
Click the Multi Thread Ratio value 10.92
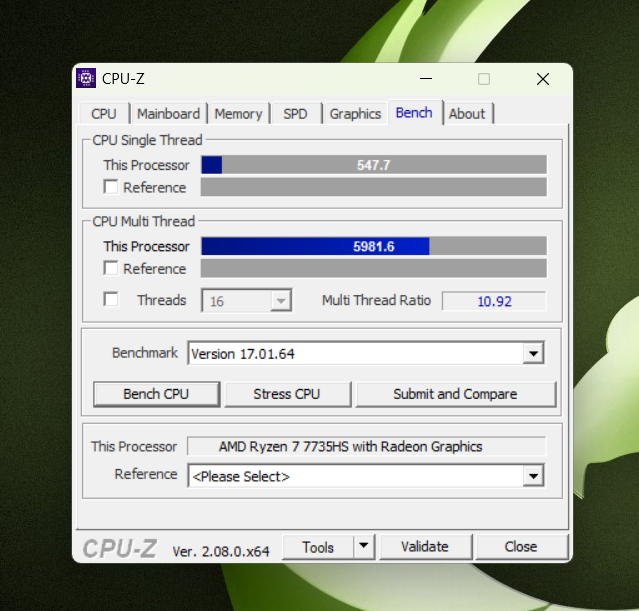[494, 301]
